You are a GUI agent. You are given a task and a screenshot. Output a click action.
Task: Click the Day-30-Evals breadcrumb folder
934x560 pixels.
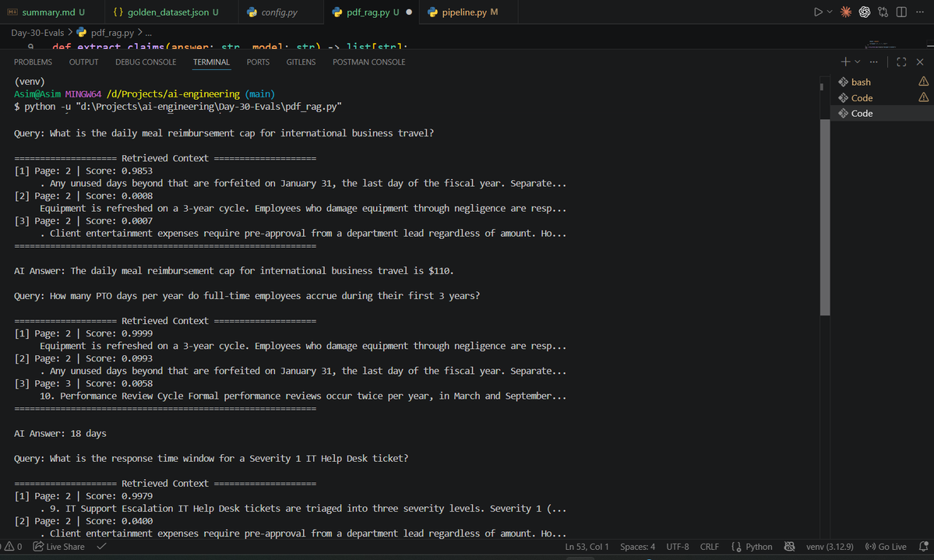[x=37, y=33]
